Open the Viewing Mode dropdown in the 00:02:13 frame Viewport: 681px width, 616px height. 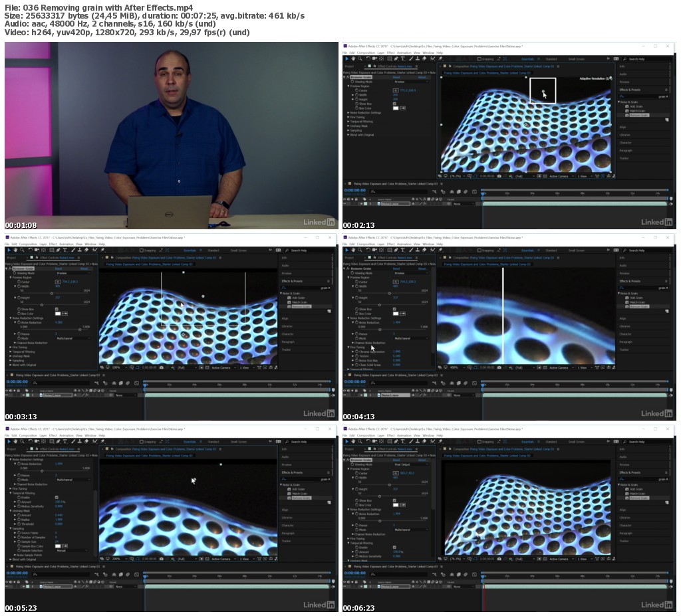pos(410,82)
